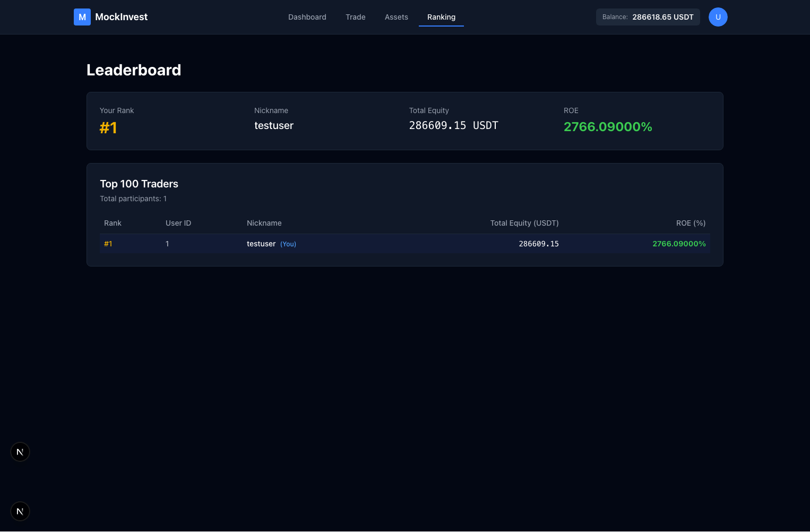The image size is (810, 532).
Task: Click the Top 100 Traders heading
Action: point(139,184)
